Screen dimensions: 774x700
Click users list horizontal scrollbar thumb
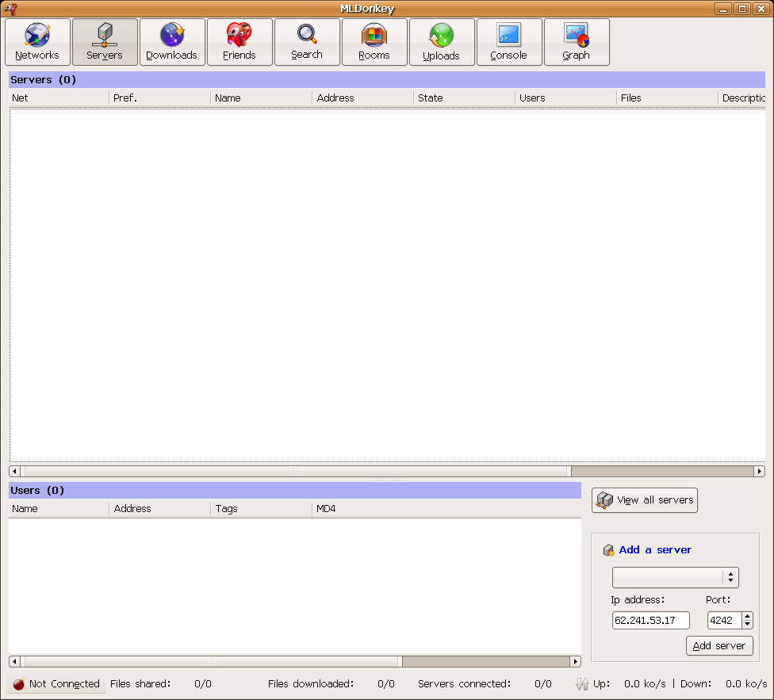(211, 661)
